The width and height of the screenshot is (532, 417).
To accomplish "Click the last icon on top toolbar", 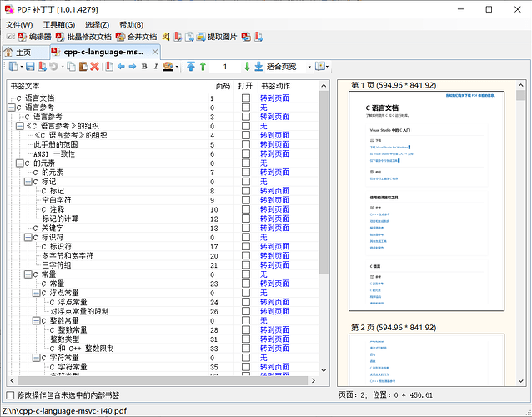I will tap(258, 37).
